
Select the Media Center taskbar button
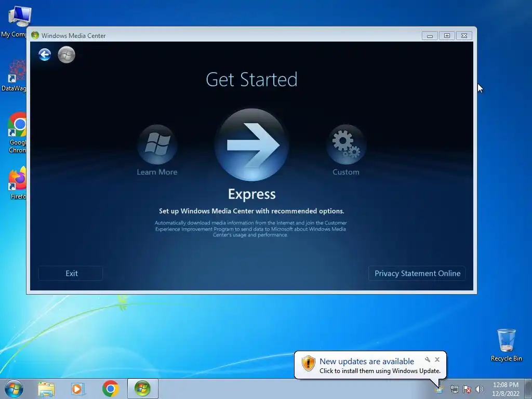pos(142,389)
